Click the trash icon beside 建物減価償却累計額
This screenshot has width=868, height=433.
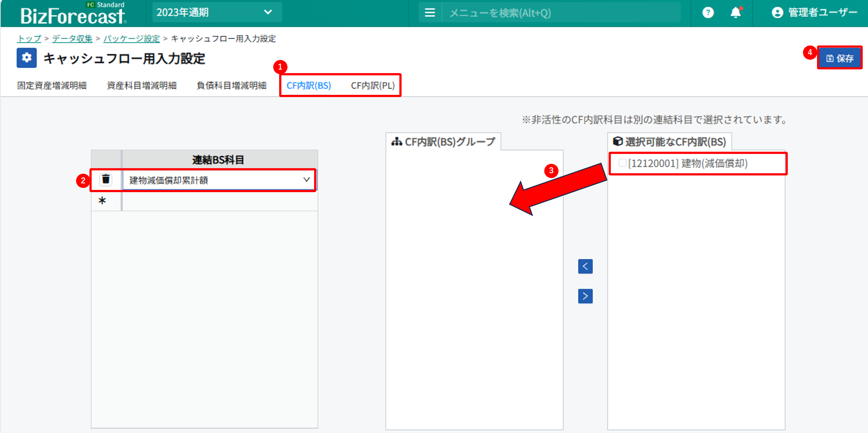point(106,179)
